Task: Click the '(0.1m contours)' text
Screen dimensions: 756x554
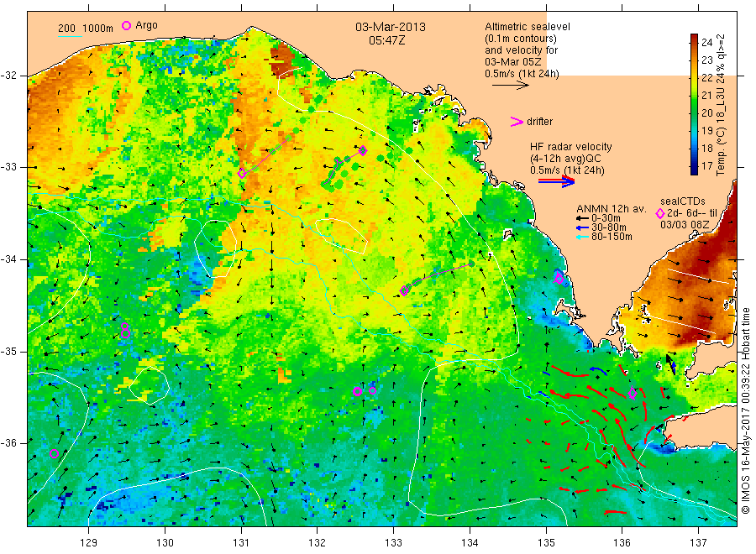Action: click(521, 39)
